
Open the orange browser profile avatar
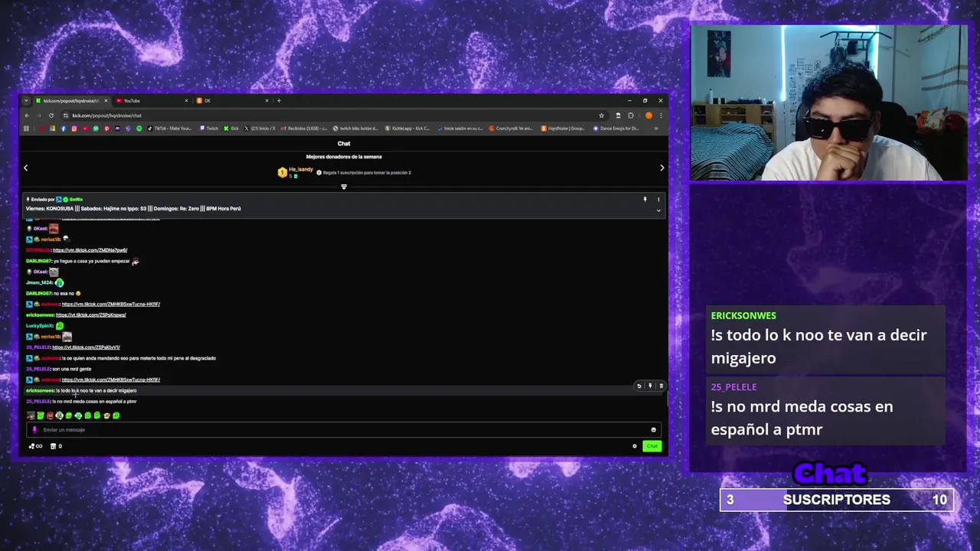(648, 116)
